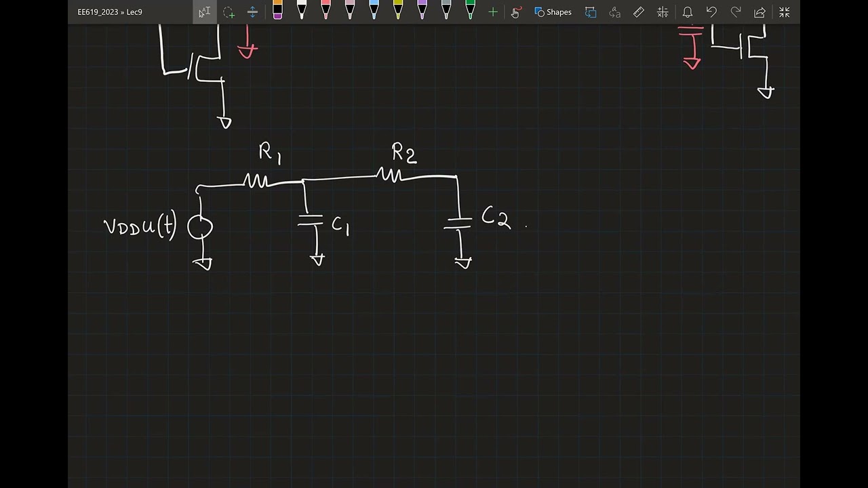Select the light blue pen

pos(374,10)
